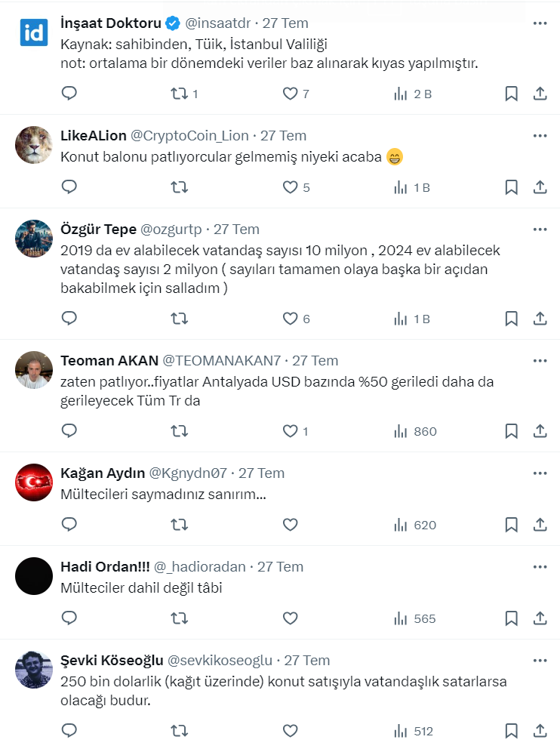View analytics on Özgür Tepe's tweet
Viewport: 560px width, 749px height.
click(412, 319)
